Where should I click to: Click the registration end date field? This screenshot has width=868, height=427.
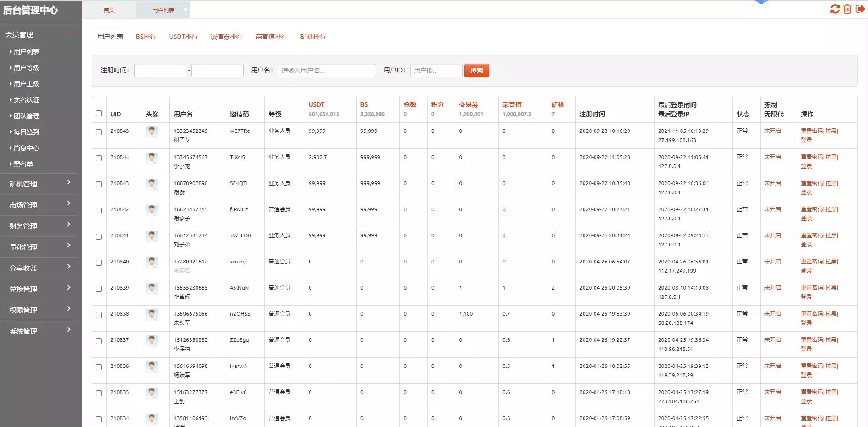[217, 71]
